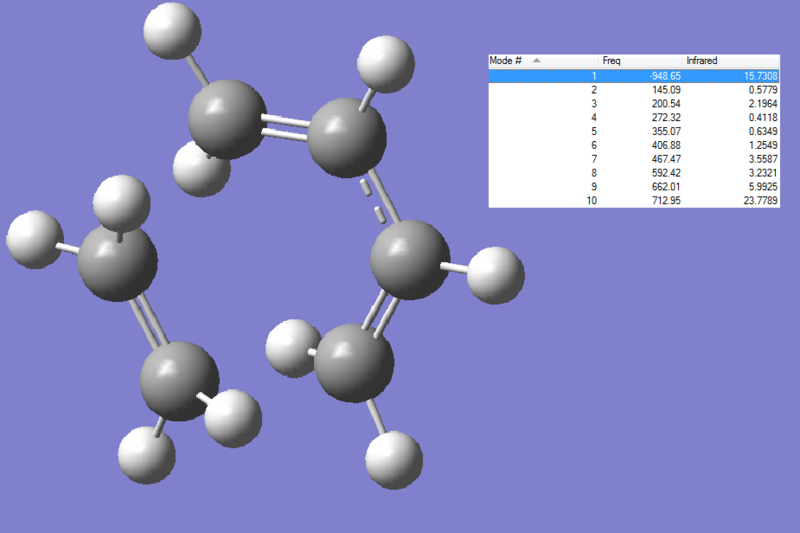Click infrared intensity 2.1964
800x533 pixels.
[x=763, y=104]
